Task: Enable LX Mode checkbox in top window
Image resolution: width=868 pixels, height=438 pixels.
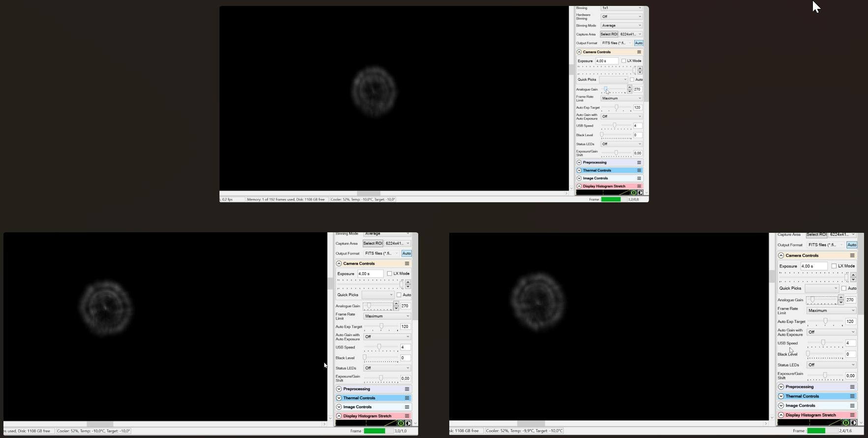Action: (x=623, y=61)
